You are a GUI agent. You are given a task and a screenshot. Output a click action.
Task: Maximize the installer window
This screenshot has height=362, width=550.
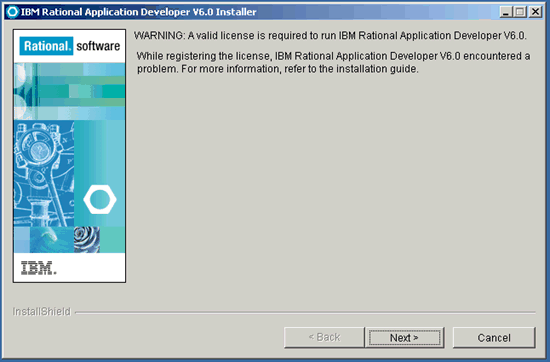pyautogui.click(x=520, y=12)
